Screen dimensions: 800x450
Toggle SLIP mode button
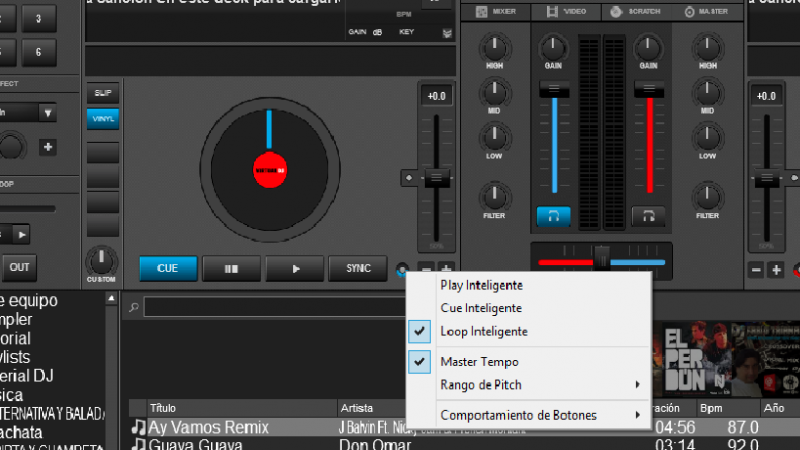103,93
